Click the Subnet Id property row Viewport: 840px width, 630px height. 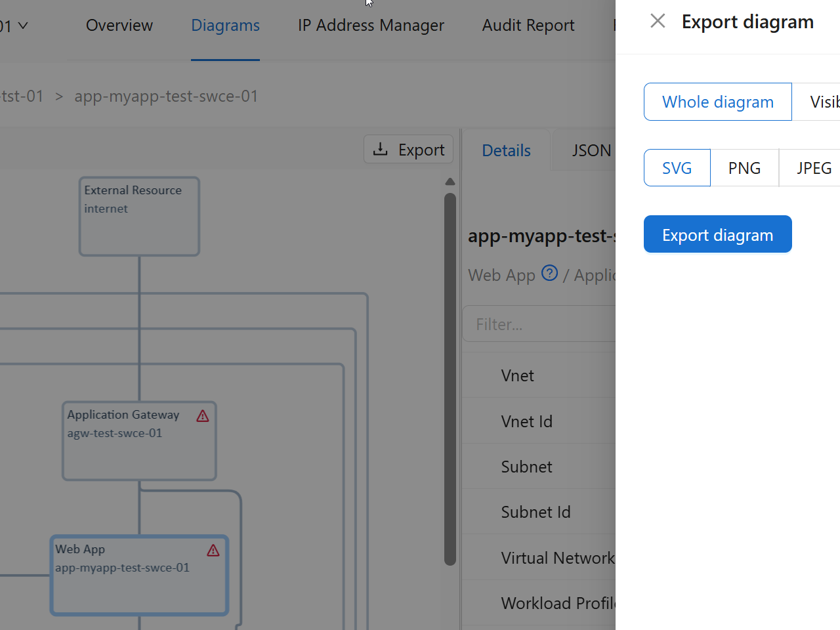click(x=539, y=512)
